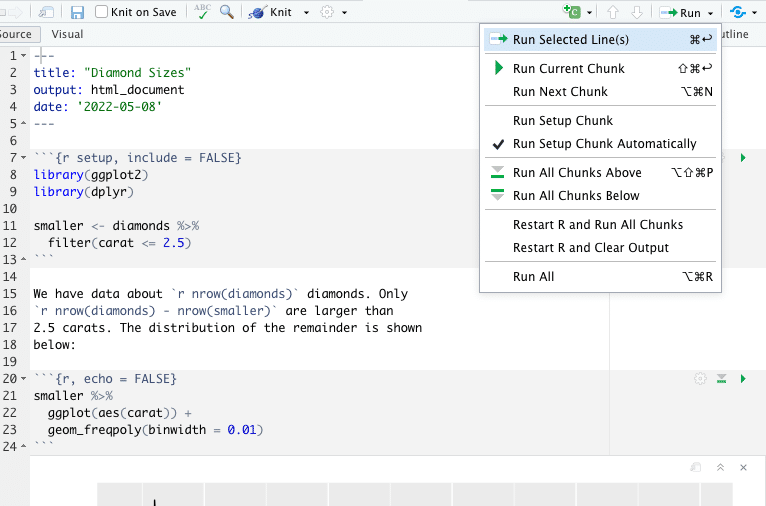Click the Knit button
This screenshot has width=766, height=506.
[270, 12]
